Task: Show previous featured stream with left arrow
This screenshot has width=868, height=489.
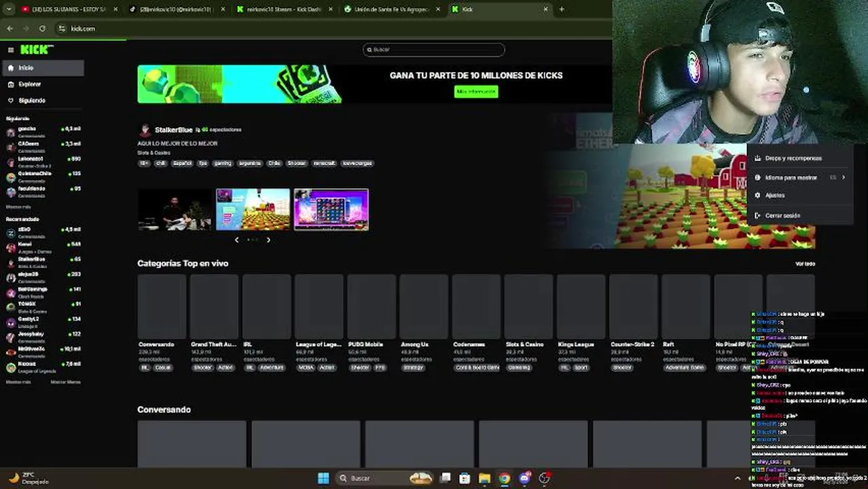Action: point(236,240)
